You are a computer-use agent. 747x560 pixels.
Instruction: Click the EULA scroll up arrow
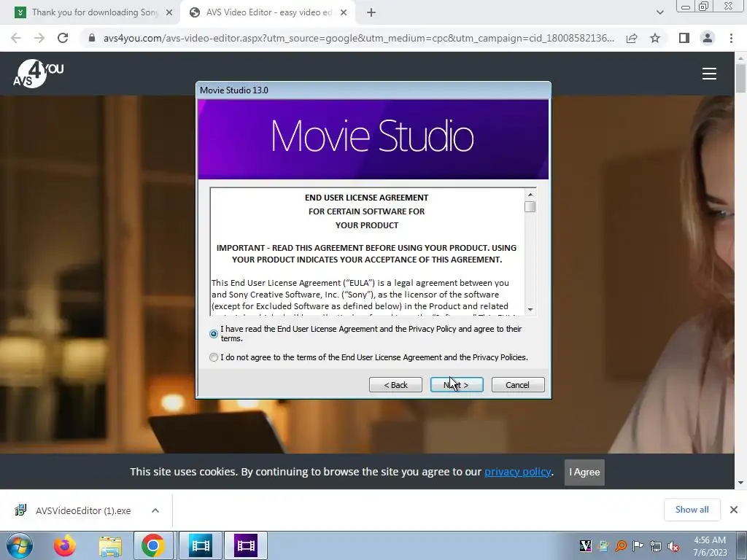[x=530, y=194]
